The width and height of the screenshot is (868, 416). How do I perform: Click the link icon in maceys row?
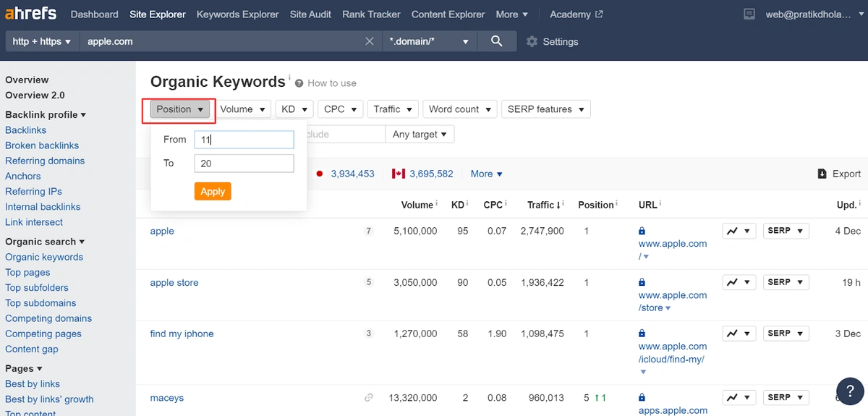pyautogui.click(x=369, y=397)
